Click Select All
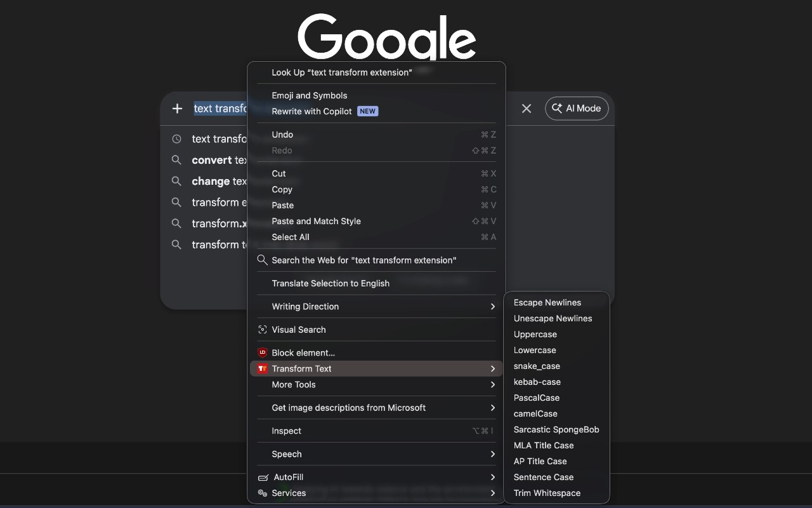Image resolution: width=812 pixels, height=508 pixels. click(x=376, y=237)
